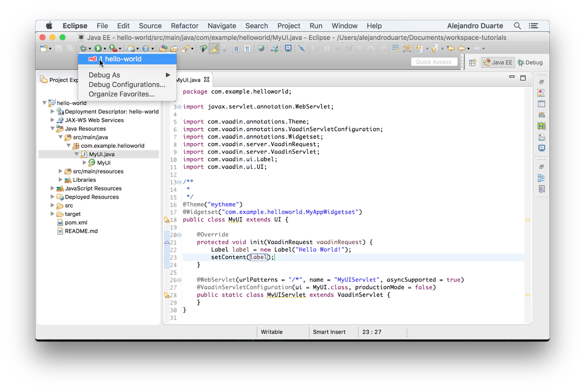Click the Last Edit Location arrow icon
Image resolution: width=585 pixels, height=392 pixels.
pyautogui.click(x=451, y=48)
